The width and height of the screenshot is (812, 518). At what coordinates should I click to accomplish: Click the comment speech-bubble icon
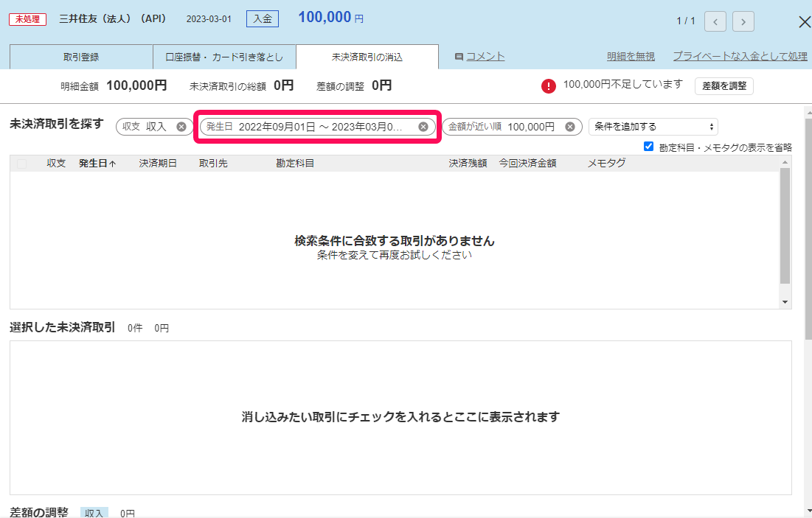[x=459, y=57]
